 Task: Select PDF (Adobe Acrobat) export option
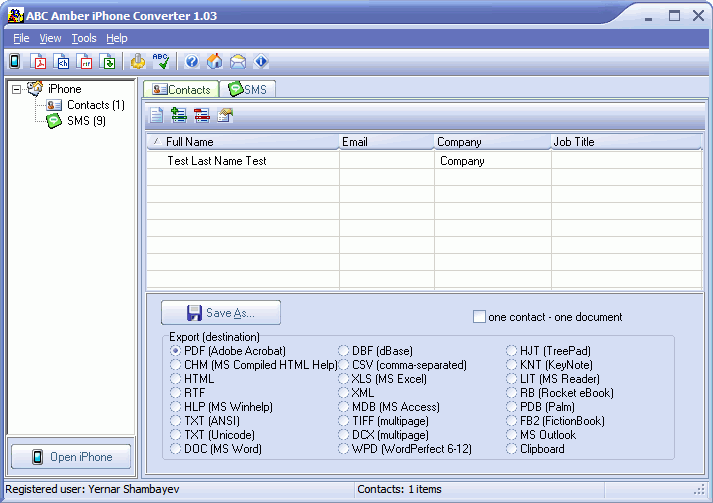(x=176, y=351)
